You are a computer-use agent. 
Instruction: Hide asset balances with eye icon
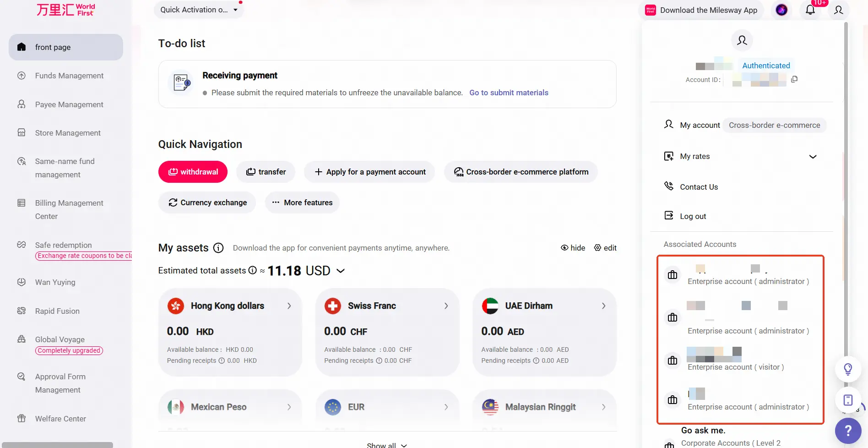pos(573,248)
